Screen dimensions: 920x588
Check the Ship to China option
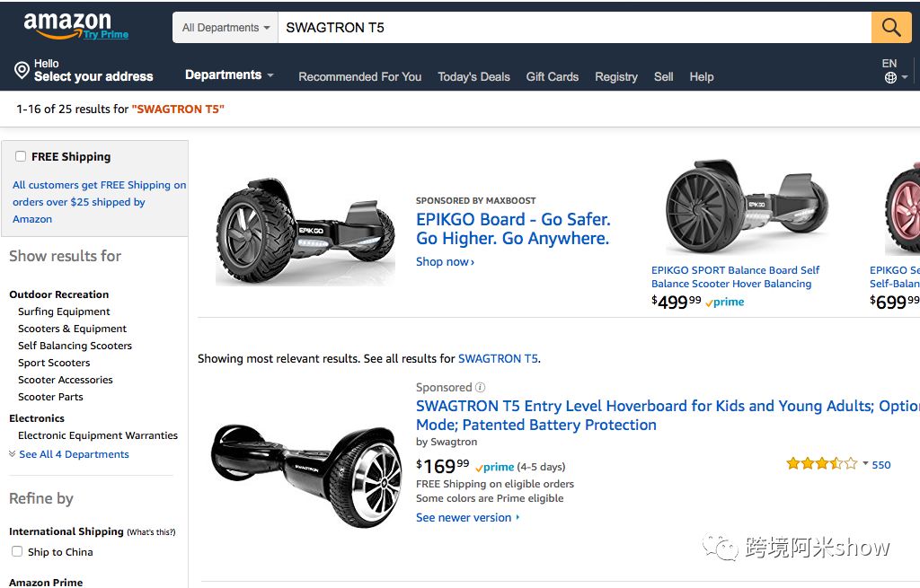[17, 551]
